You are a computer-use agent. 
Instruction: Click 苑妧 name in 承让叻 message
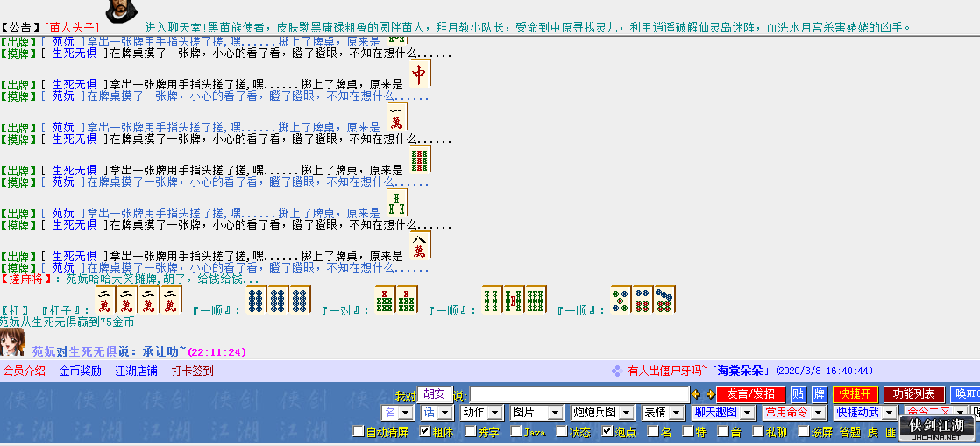[45, 351]
